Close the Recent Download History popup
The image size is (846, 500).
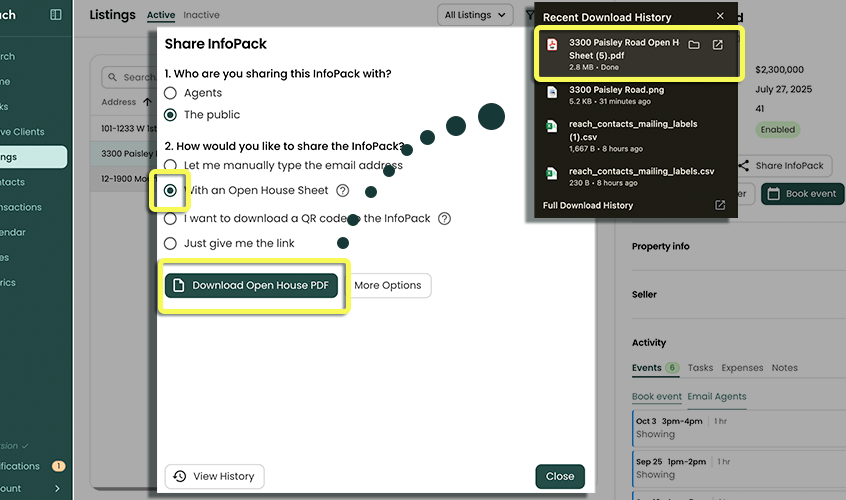[720, 16]
